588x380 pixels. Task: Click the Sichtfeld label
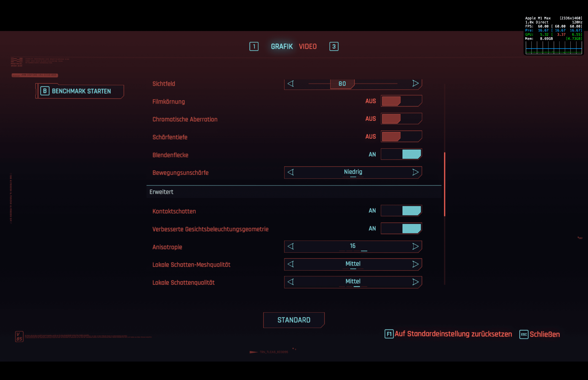click(164, 84)
